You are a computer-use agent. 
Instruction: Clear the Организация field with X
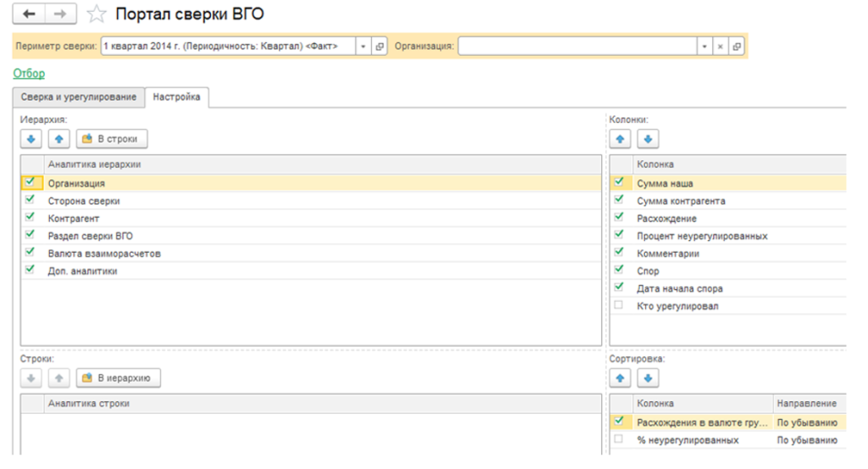coord(720,47)
